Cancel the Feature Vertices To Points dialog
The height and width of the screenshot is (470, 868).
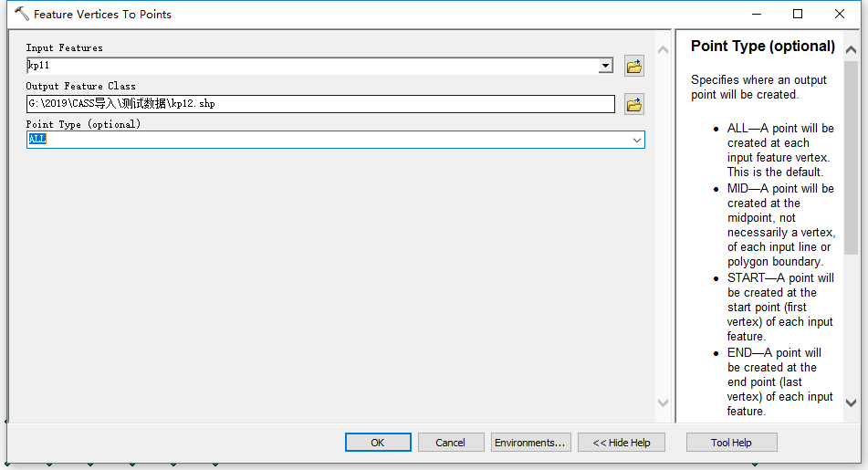coord(450,443)
